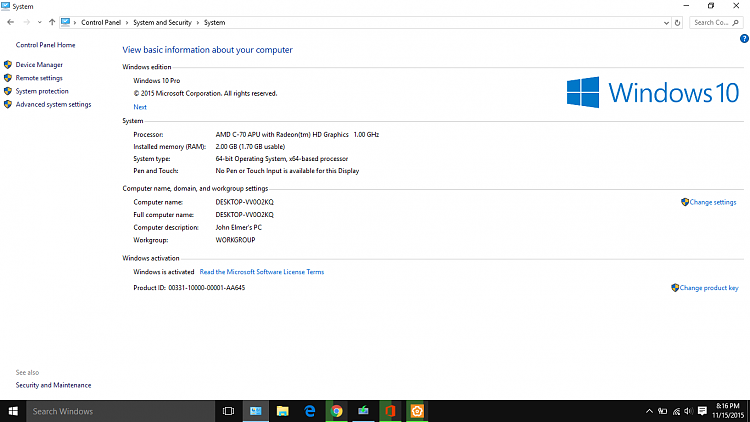Click the computer name DESKTOP-VV0O2KQ value
The width and height of the screenshot is (750, 422).
(x=244, y=202)
